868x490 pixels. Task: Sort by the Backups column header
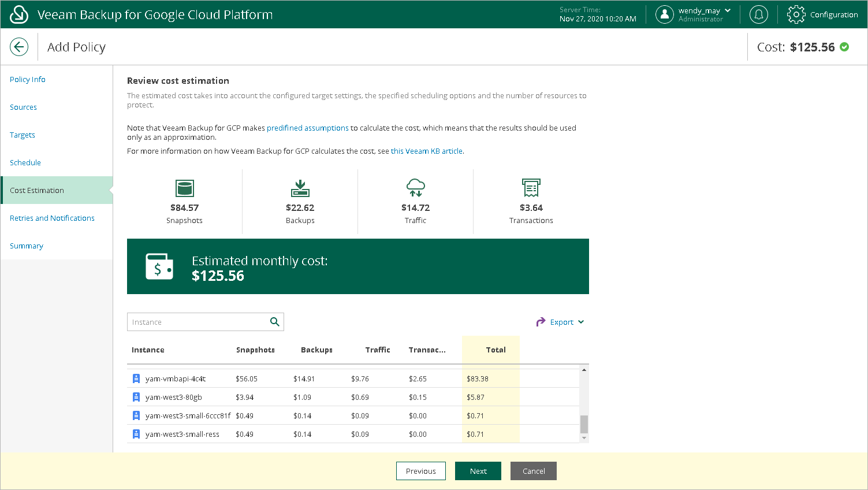[x=316, y=350]
